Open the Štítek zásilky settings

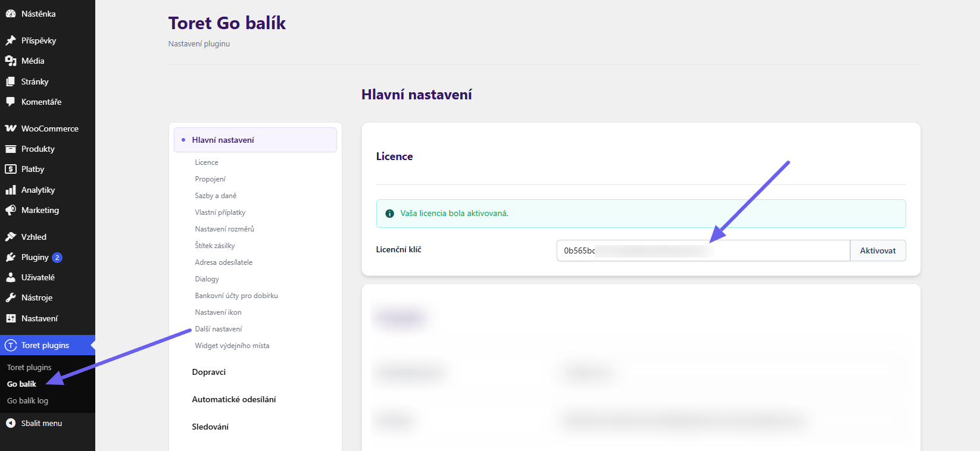[215, 246]
